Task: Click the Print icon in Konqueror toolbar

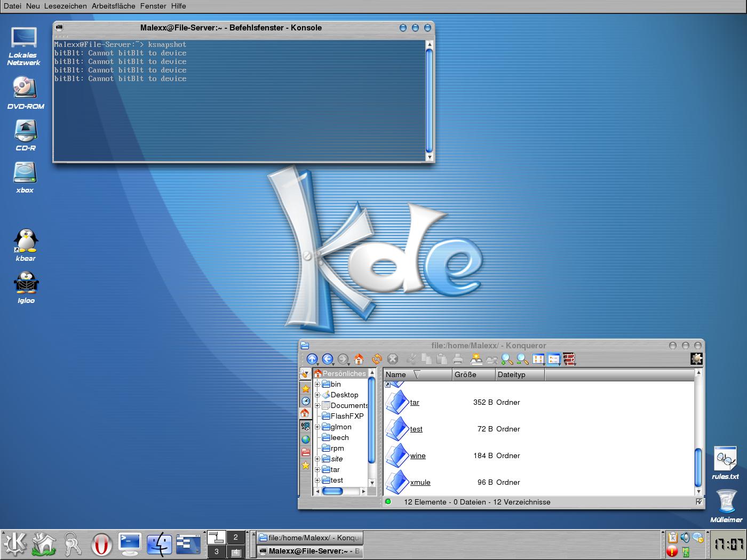Action: coord(457,359)
